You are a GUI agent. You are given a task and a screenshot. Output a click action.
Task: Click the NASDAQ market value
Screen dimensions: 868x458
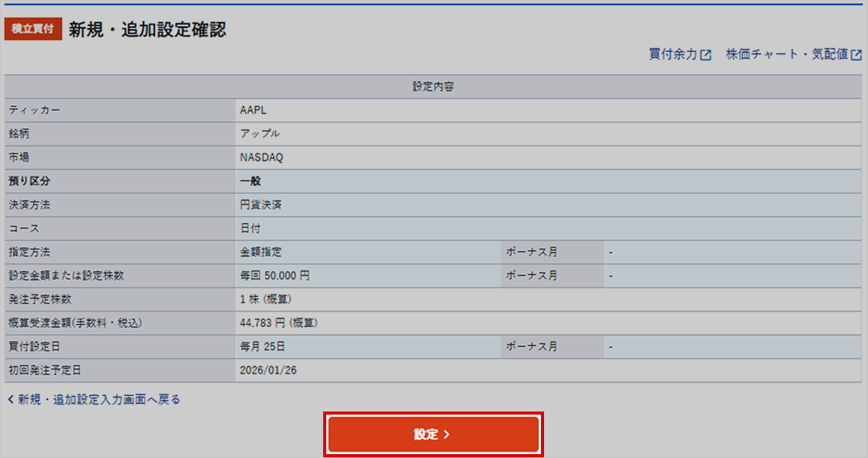(x=262, y=157)
